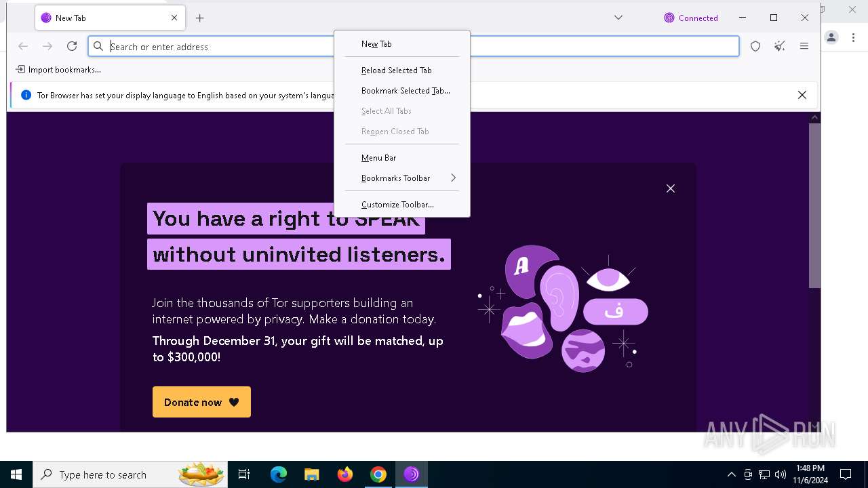The height and width of the screenshot is (488, 868).
Task: Click the scrollbar up arrow
Action: (814, 117)
